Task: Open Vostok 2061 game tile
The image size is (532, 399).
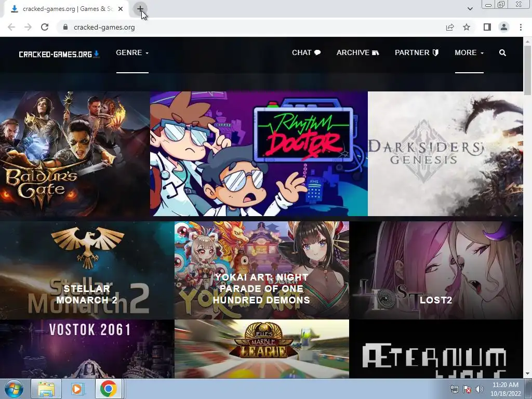Action: point(87,349)
